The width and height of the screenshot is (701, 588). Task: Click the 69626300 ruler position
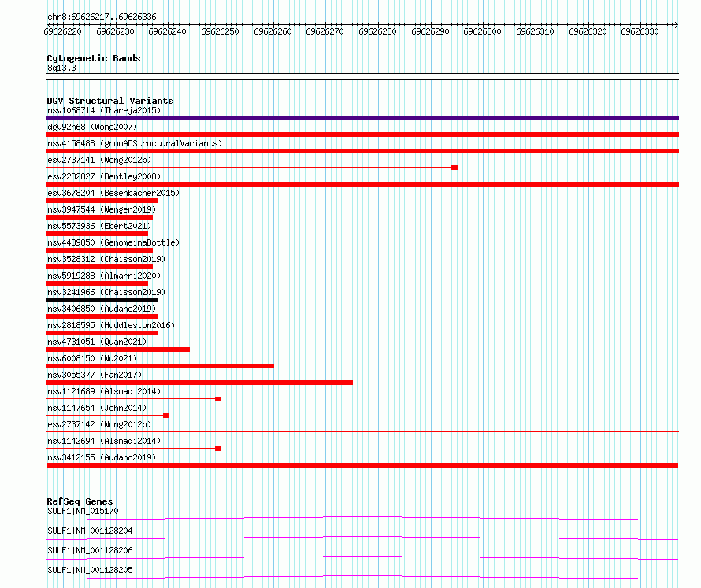pos(482,31)
